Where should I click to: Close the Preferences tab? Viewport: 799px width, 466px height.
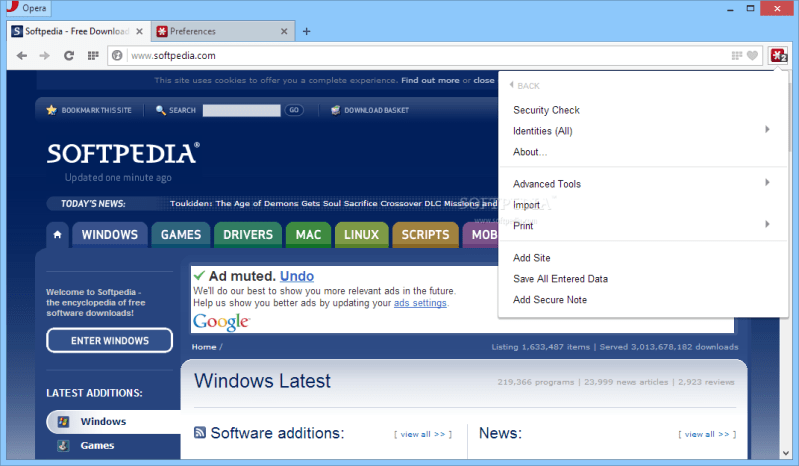click(x=284, y=31)
